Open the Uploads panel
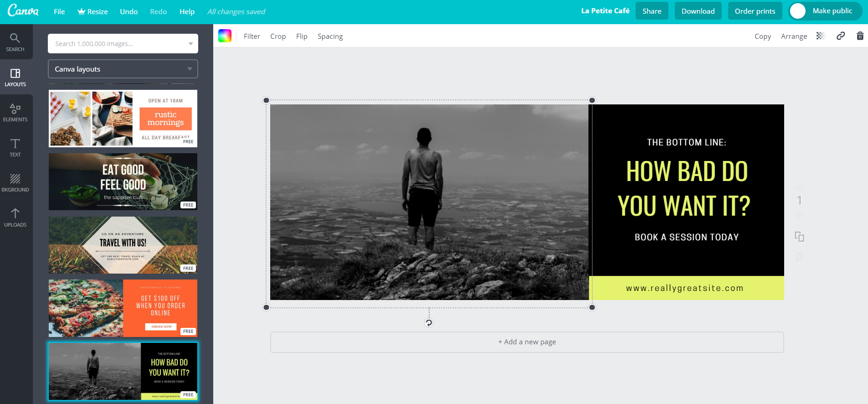The width and height of the screenshot is (868, 404). coord(15,218)
